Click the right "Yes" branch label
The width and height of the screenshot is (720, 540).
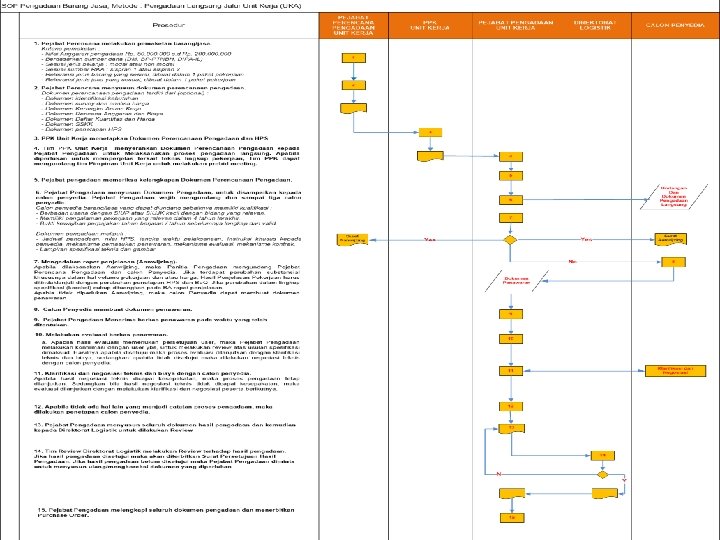[x=586, y=239]
